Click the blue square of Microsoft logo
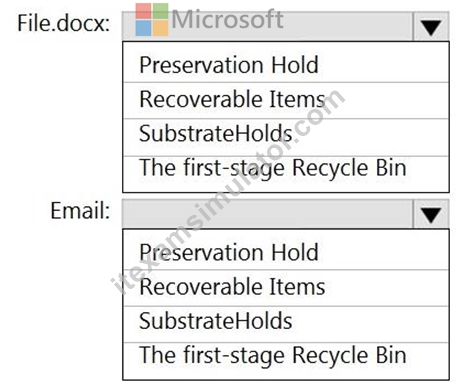461x382 pixels. tap(143, 28)
